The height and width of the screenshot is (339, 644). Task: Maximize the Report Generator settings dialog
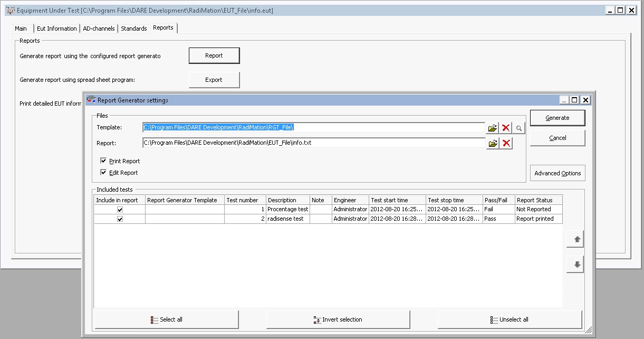[x=575, y=100]
